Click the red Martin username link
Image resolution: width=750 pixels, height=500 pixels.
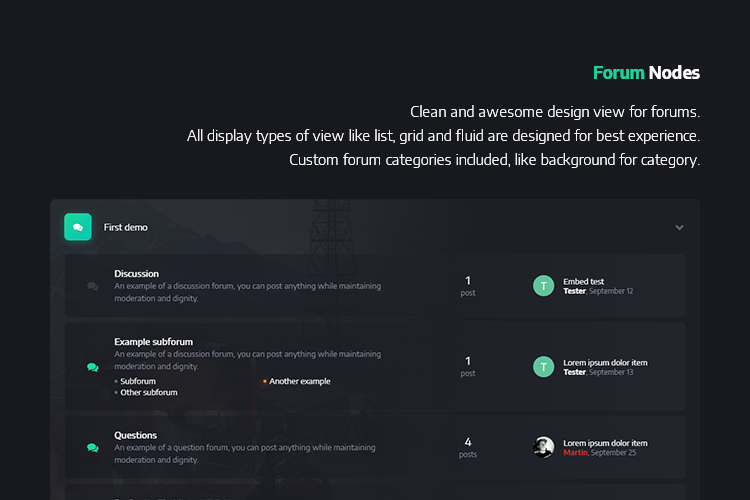pos(575,453)
